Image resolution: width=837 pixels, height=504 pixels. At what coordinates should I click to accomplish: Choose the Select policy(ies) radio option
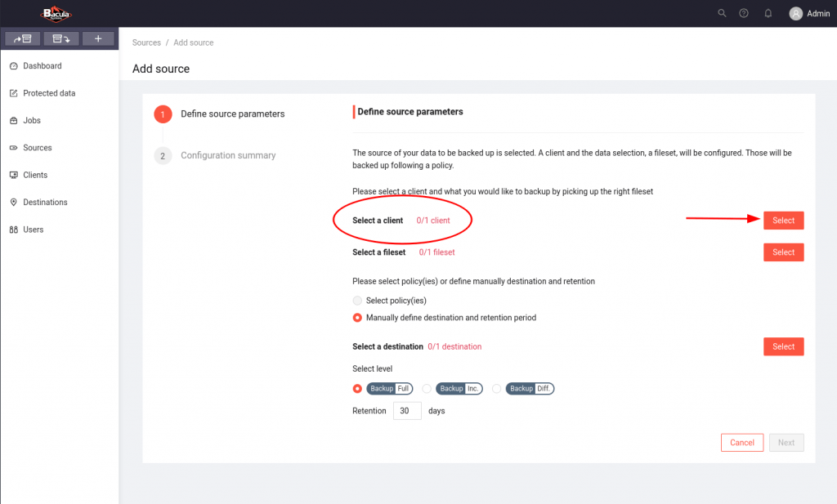pos(357,301)
